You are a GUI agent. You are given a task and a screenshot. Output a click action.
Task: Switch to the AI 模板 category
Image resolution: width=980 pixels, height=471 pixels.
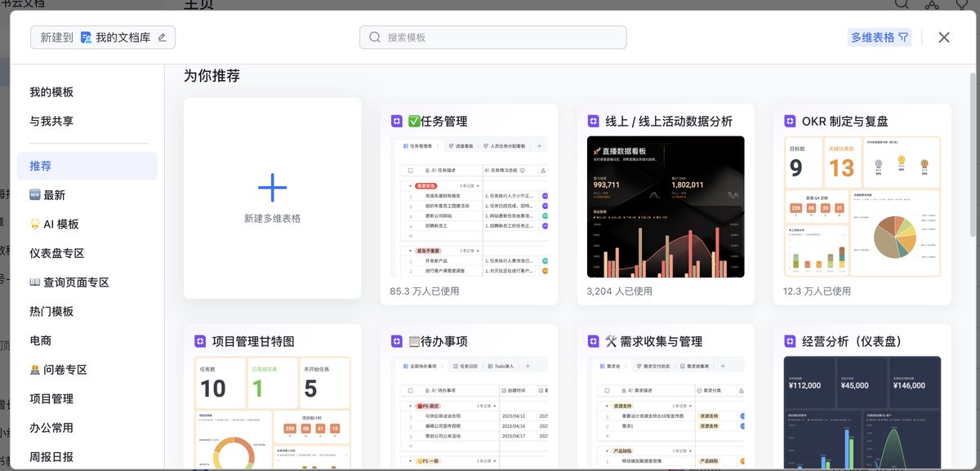click(55, 224)
